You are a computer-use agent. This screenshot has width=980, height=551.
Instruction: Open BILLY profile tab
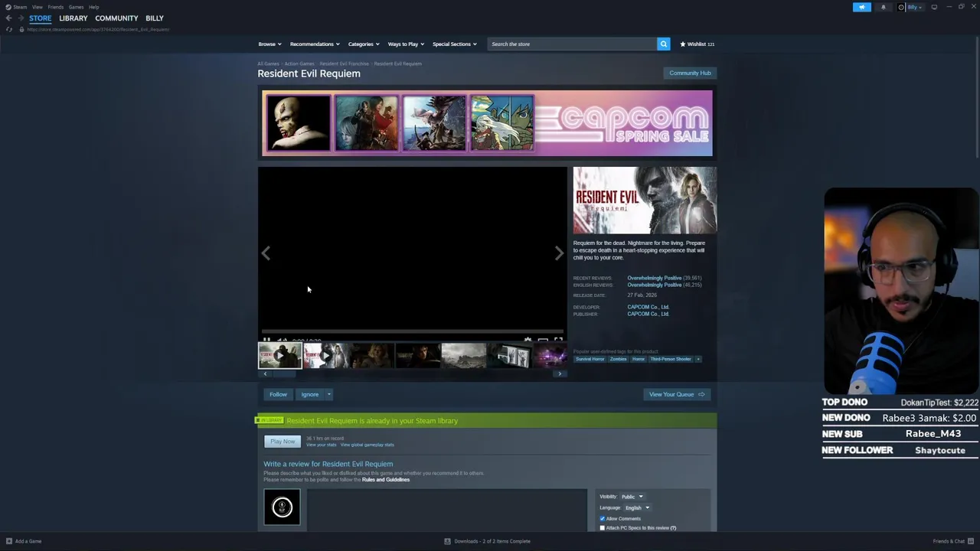click(x=155, y=18)
